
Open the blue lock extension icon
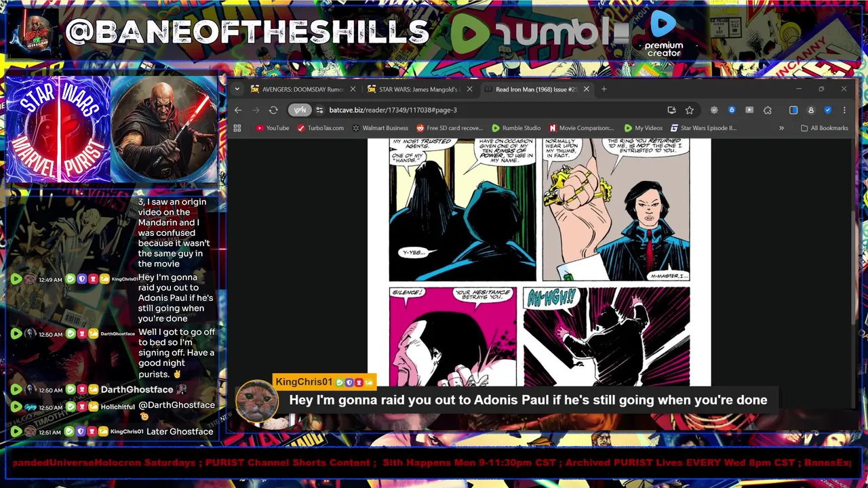click(732, 110)
